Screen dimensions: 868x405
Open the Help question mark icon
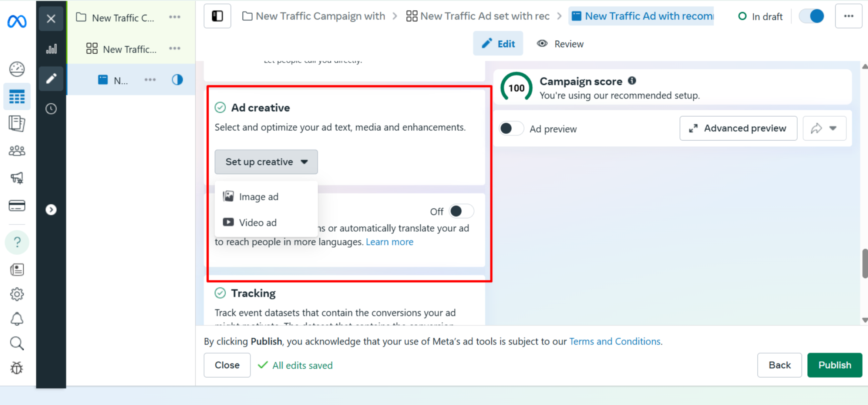pyautogui.click(x=17, y=242)
